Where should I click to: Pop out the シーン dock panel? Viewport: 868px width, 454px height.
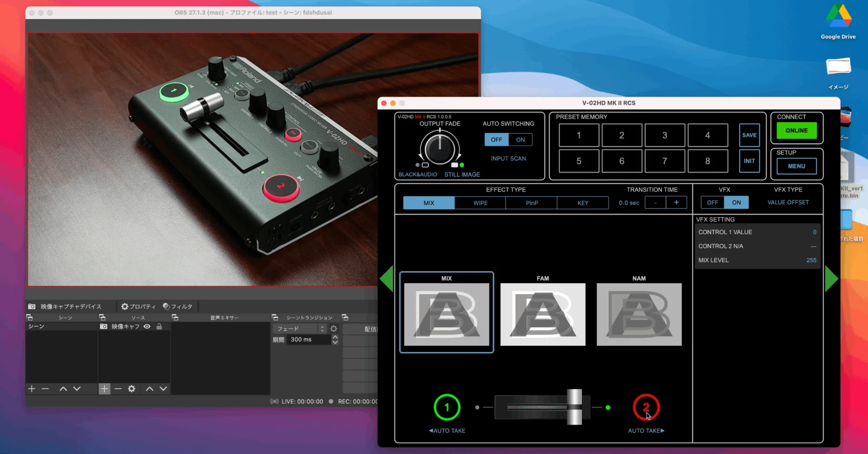tap(30, 318)
